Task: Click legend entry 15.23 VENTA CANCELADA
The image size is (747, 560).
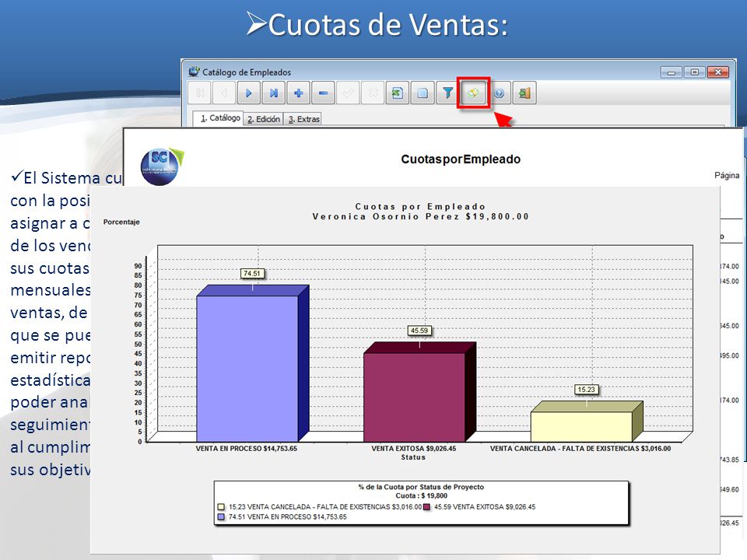Action: tap(325, 507)
